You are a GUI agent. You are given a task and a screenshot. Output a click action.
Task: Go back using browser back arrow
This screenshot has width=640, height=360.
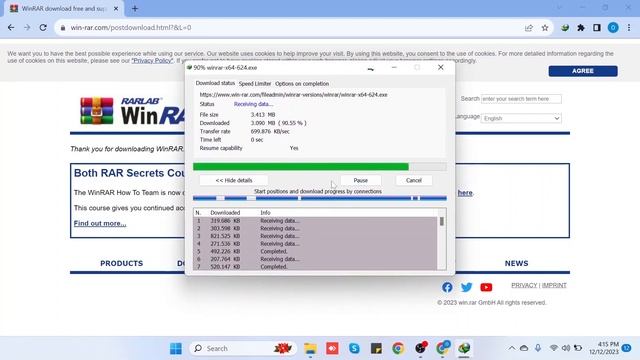(x=11, y=28)
